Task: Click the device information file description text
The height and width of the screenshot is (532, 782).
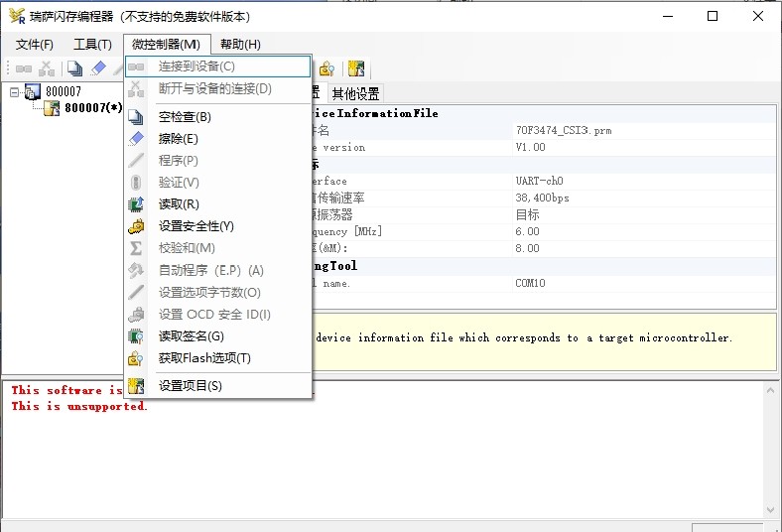Action: 524,338
